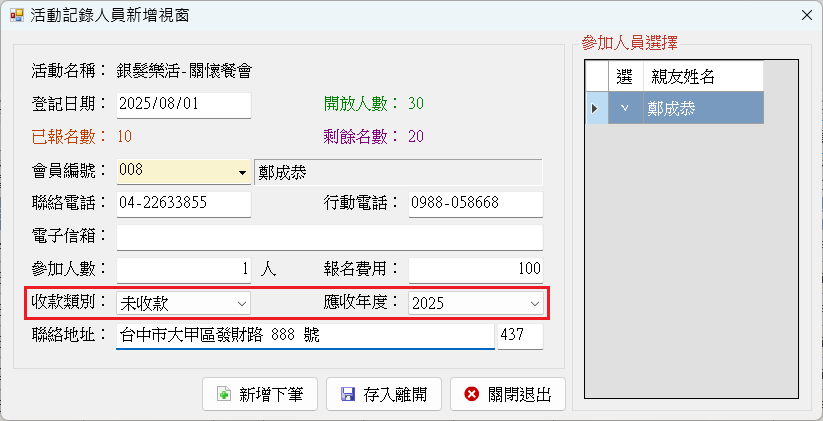Click the 剩餘名數 value 20
This screenshot has width=823, height=421.
[416, 137]
